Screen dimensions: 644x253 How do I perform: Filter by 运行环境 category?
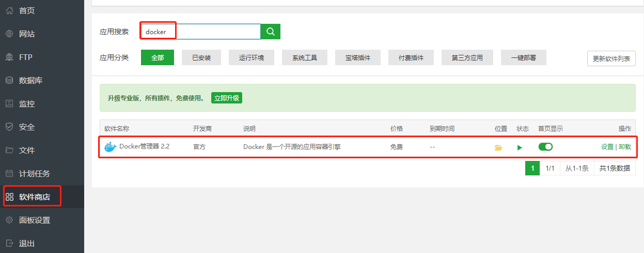pyautogui.click(x=252, y=58)
